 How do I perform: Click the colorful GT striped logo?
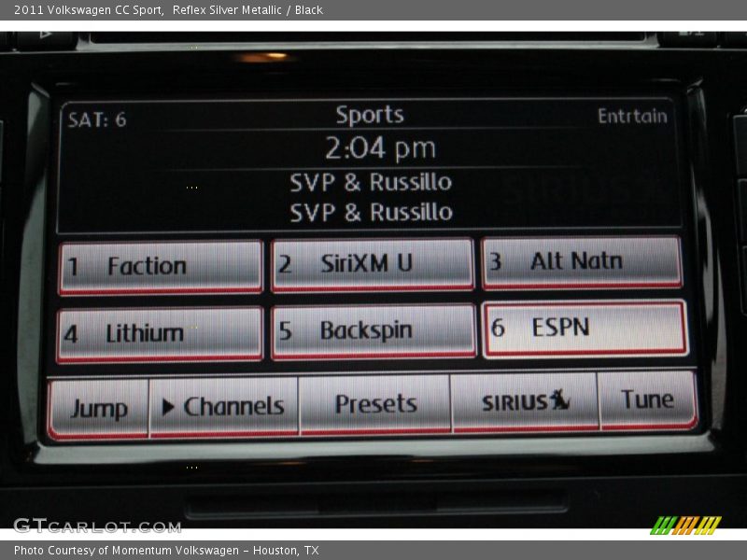click(x=684, y=525)
